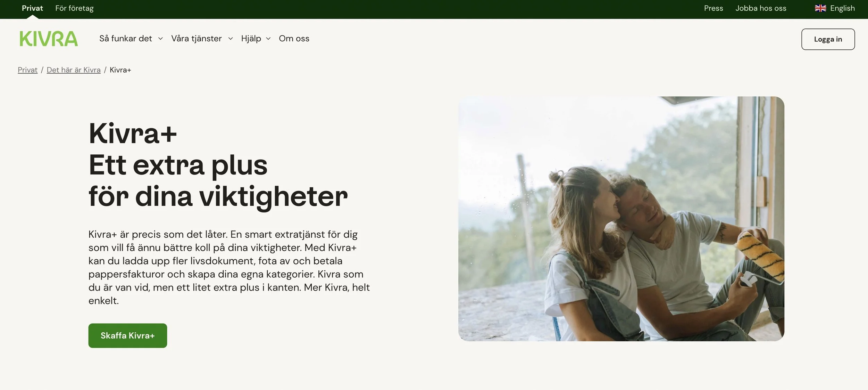Open the Hjälp menu
This screenshot has height=390, width=868.
251,39
